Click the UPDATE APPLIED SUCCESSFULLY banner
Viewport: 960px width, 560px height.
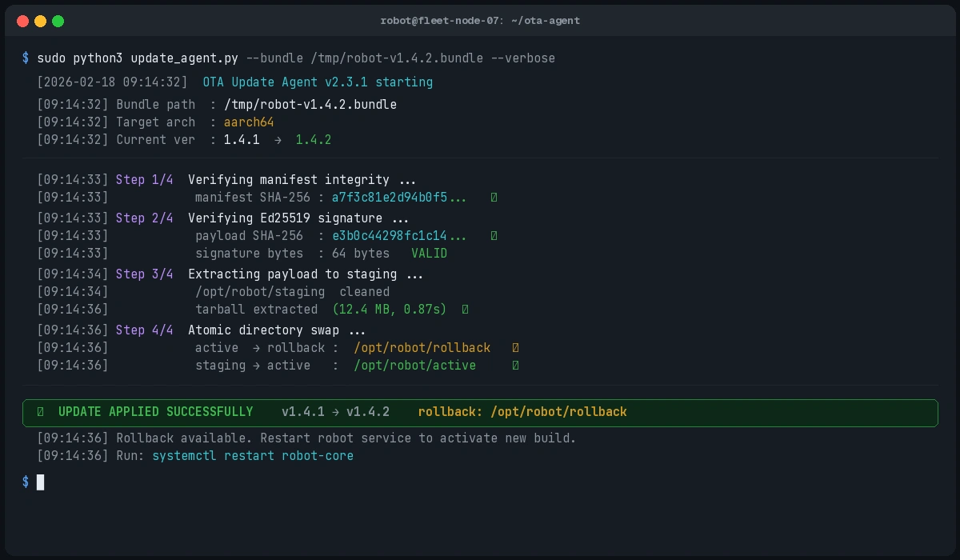(x=158, y=411)
